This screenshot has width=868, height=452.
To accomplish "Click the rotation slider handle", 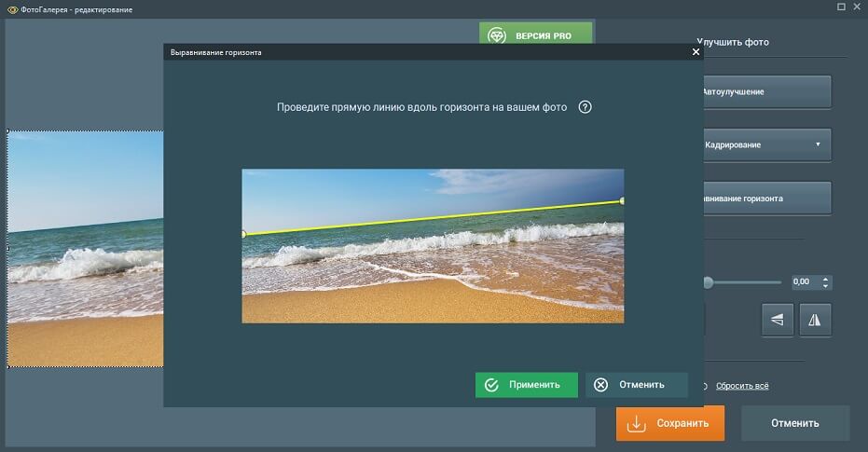I will click(709, 281).
